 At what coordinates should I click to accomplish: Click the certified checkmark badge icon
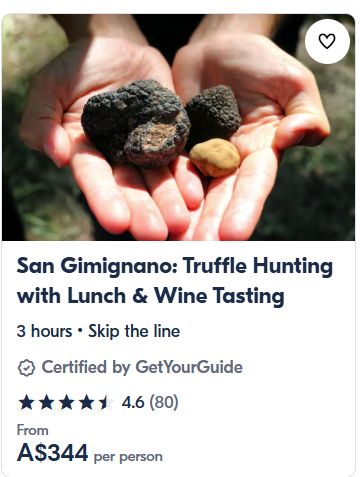point(26,368)
